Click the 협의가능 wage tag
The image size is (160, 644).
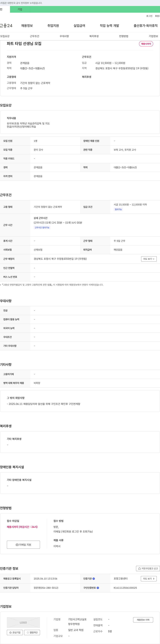coord(118,209)
